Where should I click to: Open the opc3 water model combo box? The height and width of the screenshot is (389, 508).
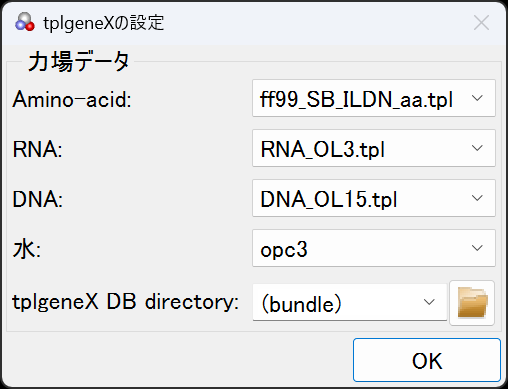coord(374,248)
